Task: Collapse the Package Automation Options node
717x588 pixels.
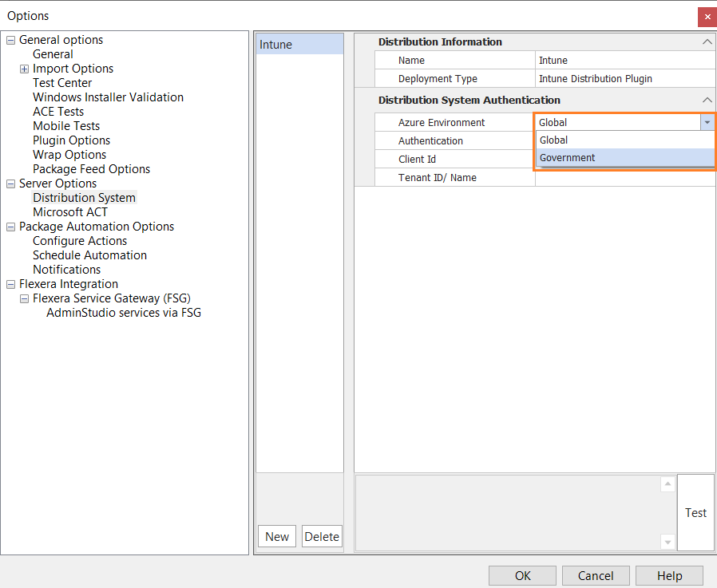Action: point(10,227)
